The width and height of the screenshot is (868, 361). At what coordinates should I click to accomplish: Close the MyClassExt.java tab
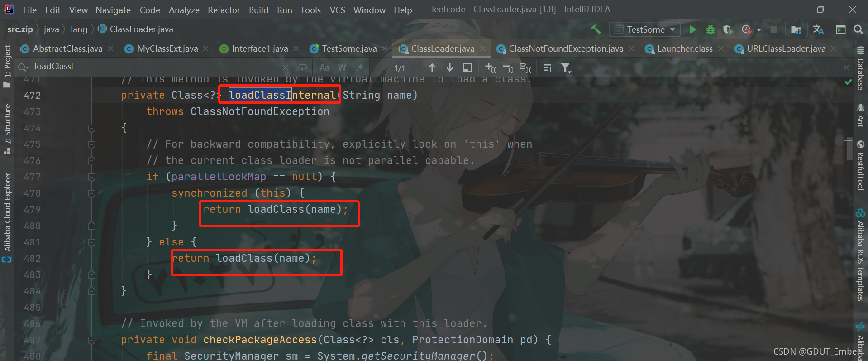pyautogui.click(x=206, y=48)
